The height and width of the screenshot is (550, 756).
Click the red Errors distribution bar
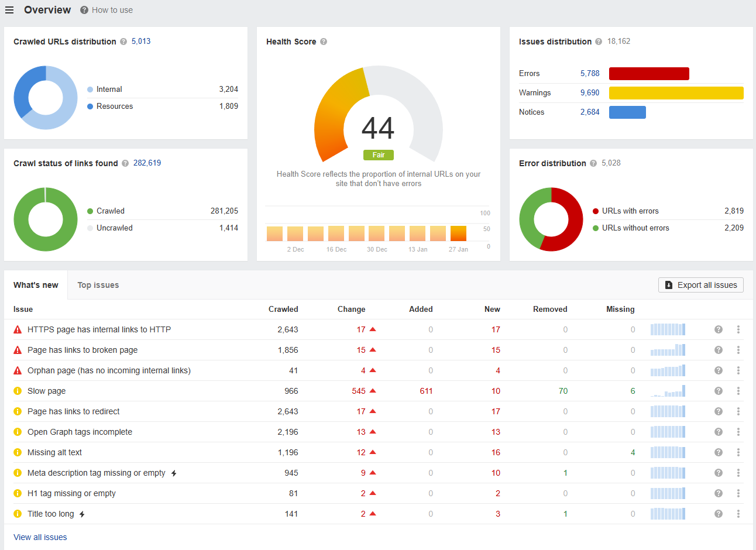[x=649, y=74]
